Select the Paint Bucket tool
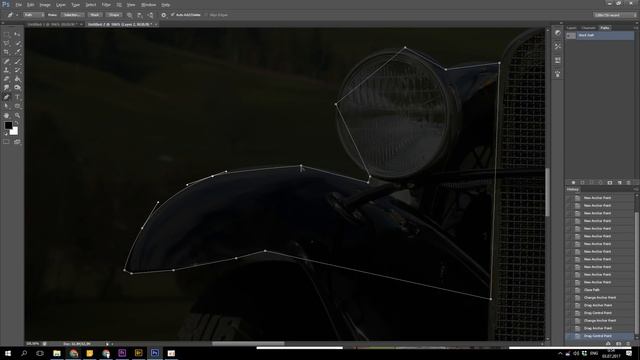640x360 pixels. (x=17, y=79)
